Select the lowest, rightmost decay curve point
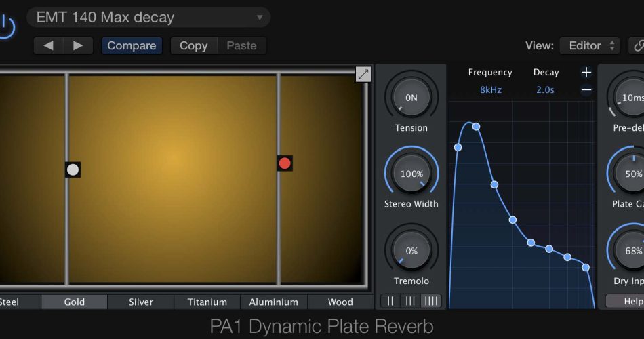644x339 pixels. click(586, 268)
